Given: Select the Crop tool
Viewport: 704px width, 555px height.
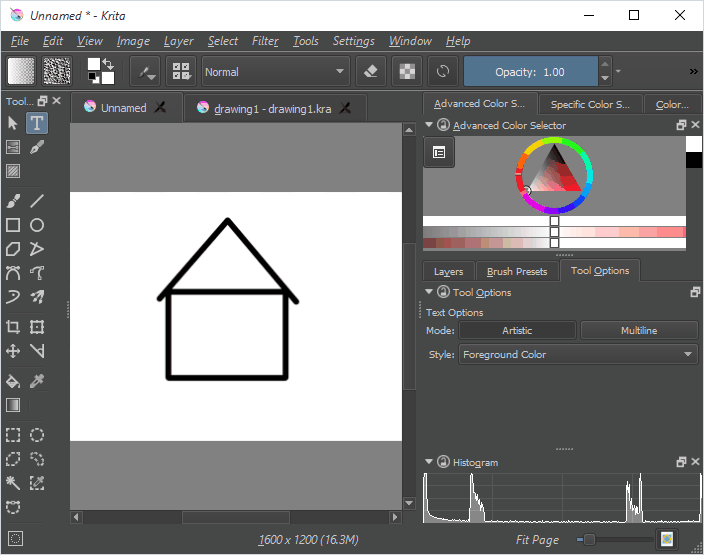Looking at the screenshot, I should pos(13,327).
